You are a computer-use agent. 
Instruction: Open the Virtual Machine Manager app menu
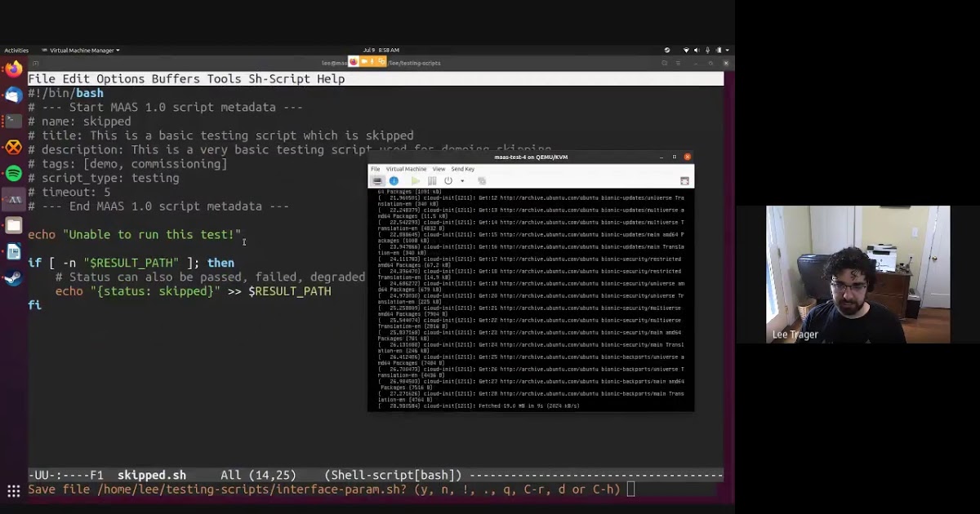pos(80,51)
